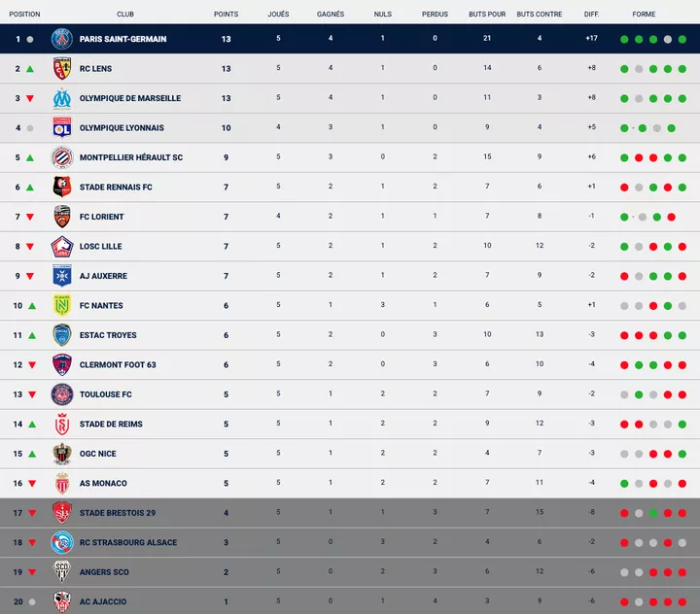Screen dimensions: 700x614
Task: Open the AJ Auxerre team link
Action: click(103, 276)
